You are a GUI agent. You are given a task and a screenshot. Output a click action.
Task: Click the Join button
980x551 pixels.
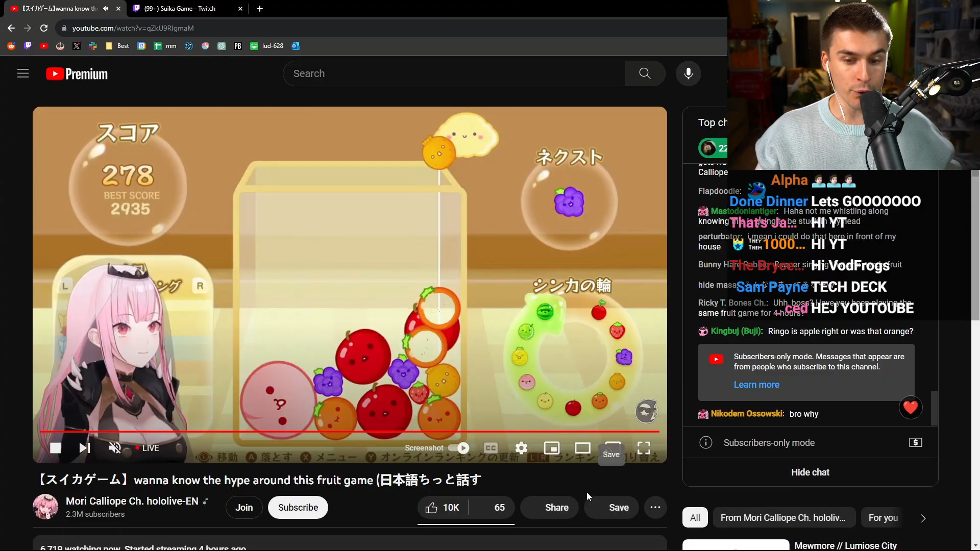pyautogui.click(x=244, y=508)
